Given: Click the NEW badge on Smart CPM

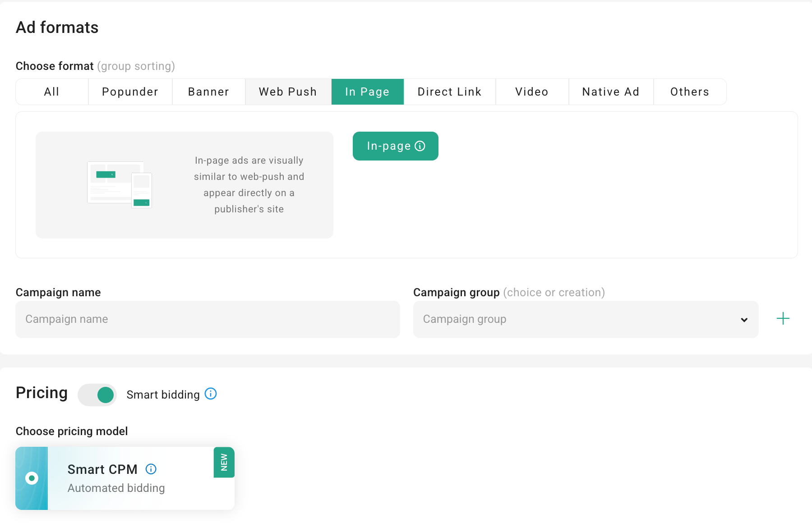Looking at the screenshot, I should 223,462.
